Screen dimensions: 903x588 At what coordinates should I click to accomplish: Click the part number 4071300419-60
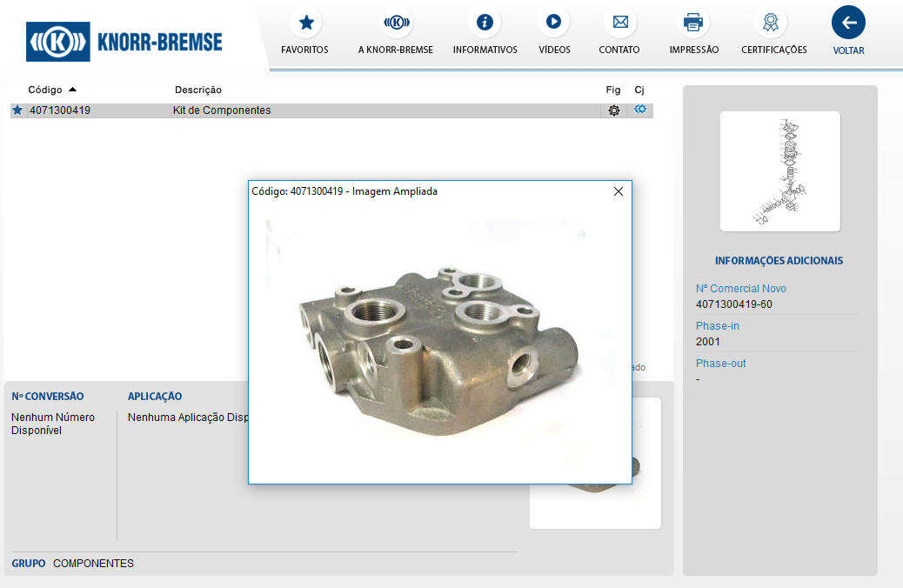point(733,304)
